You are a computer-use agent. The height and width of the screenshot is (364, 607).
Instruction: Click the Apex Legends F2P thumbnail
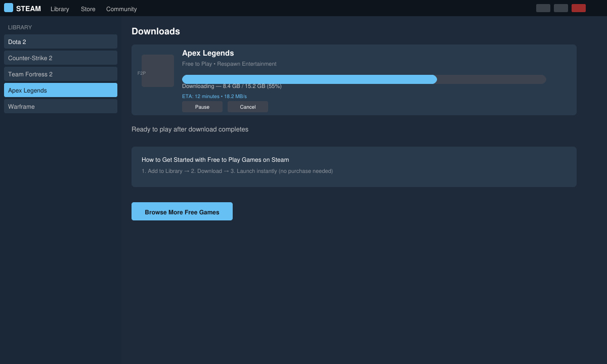pos(158,71)
